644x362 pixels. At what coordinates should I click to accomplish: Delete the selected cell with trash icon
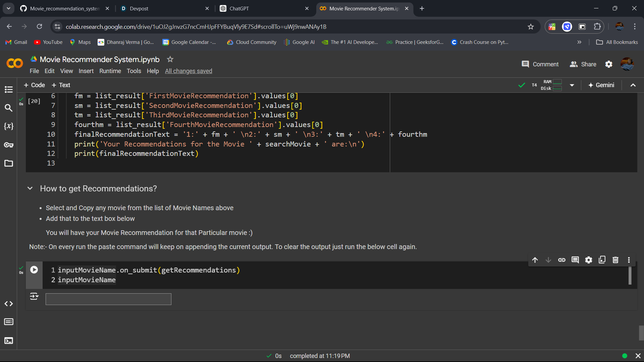click(x=615, y=260)
